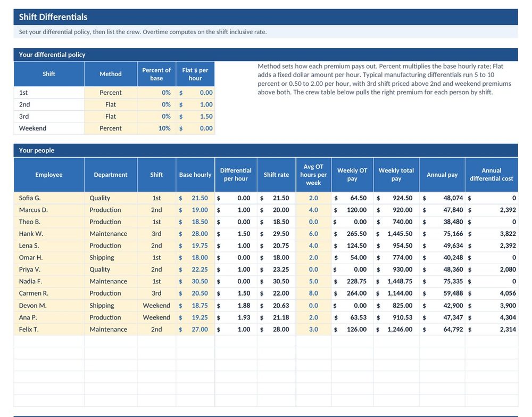The width and height of the screenshot is (532, 417).
Task: Select Devon M.'s annual pay 42,900
Action: 442,305
